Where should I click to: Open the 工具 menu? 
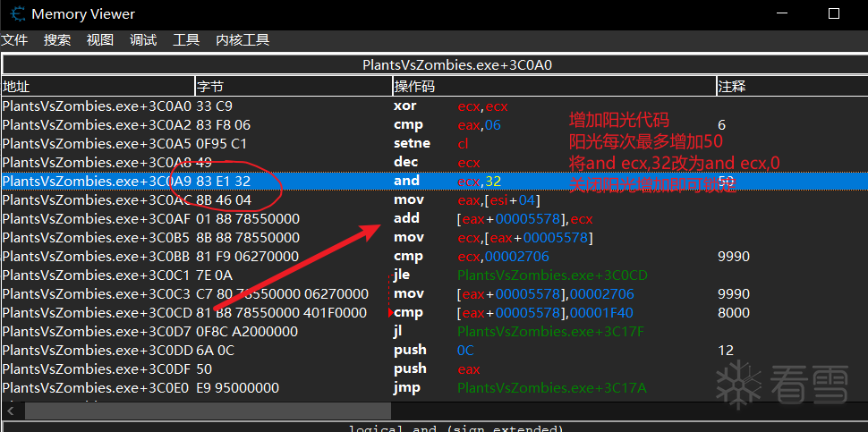point(186,40)
